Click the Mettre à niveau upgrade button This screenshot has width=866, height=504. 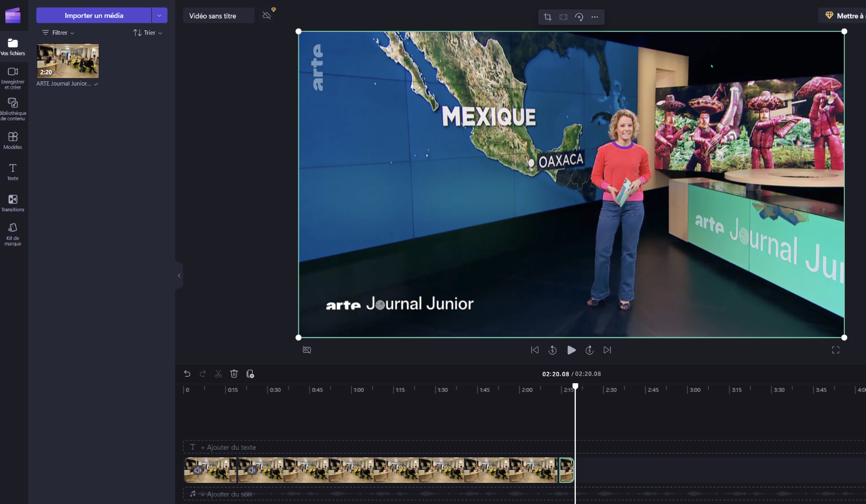(843, 16)
